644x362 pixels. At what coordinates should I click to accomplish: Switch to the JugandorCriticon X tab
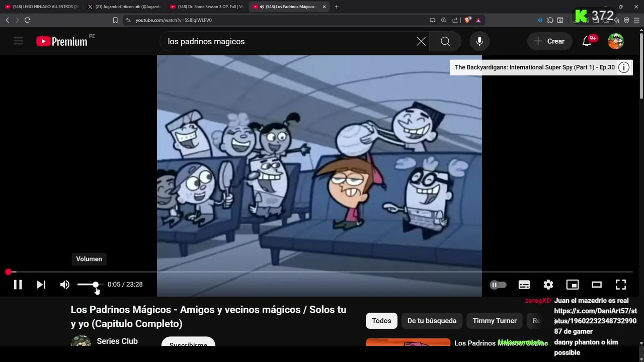point(124,7)
